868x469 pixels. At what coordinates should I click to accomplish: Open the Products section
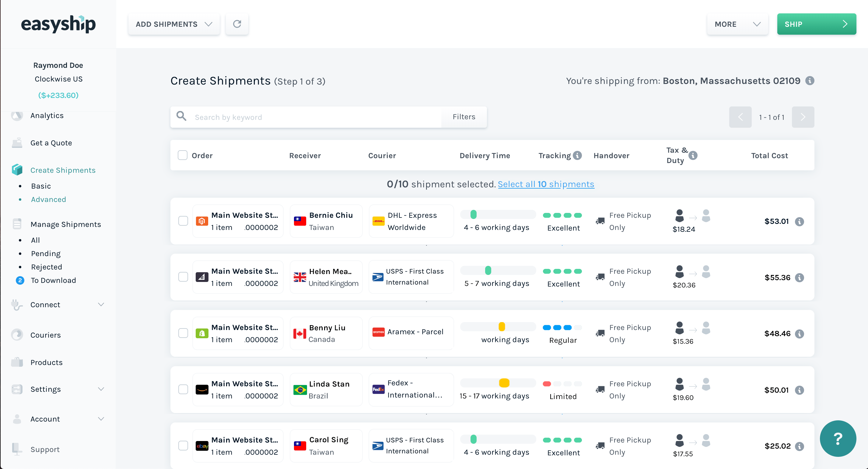(x=46, y=362)
